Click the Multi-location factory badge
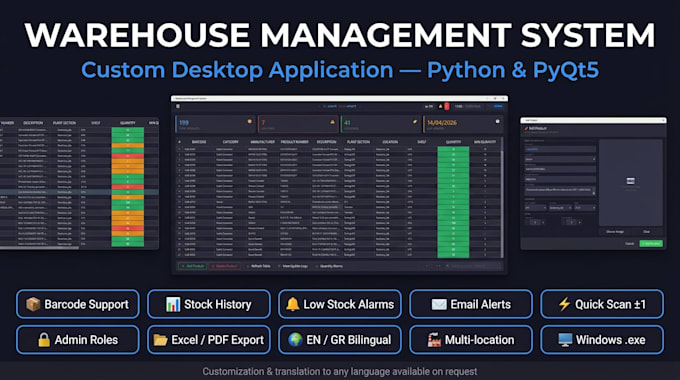The image size is (680, 380). coord(471,340)
